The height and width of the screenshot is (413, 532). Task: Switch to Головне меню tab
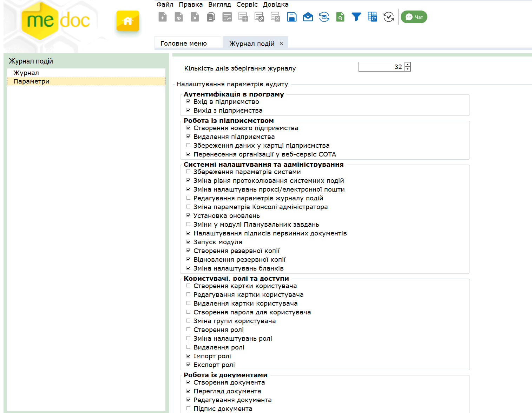[x=184, y=43]
